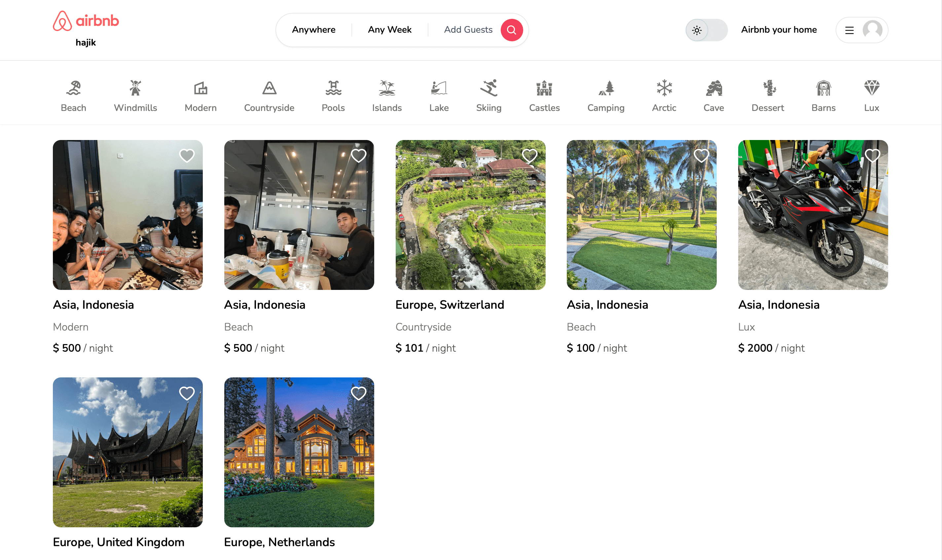The height and width of the screenshot is (560, 942).
Task: Favorite the Modern Indonesia $500 listing
Action: (x=187, y=156)
